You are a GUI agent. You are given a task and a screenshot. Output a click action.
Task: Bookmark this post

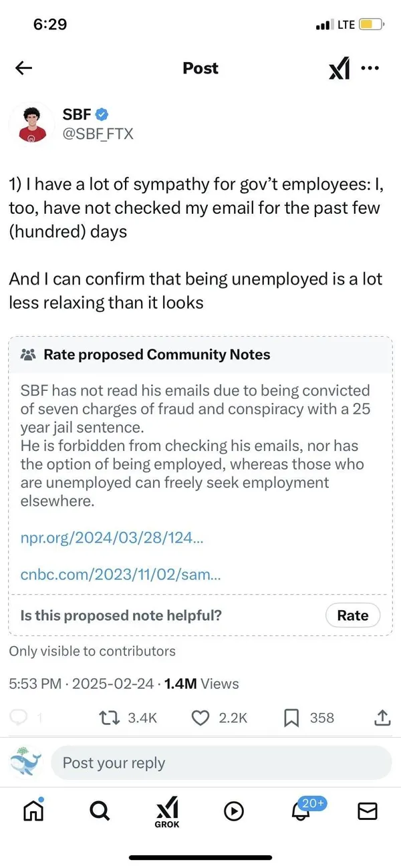coord(291,717)
